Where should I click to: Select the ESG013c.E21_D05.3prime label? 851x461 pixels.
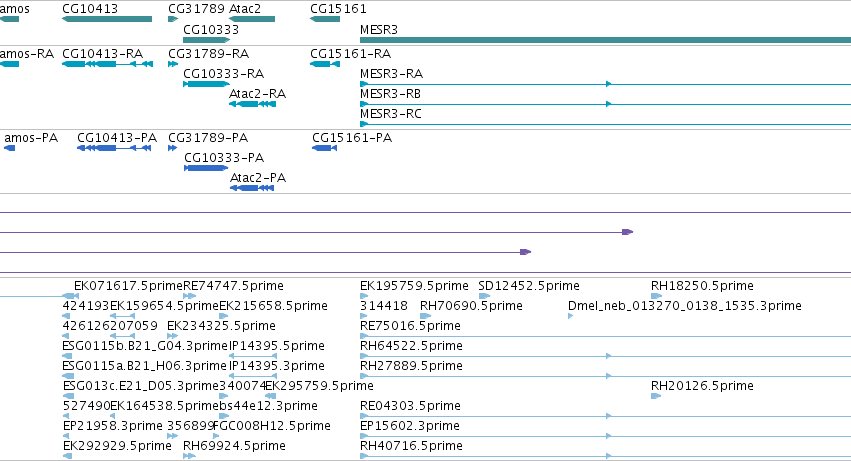pos(141,387)
